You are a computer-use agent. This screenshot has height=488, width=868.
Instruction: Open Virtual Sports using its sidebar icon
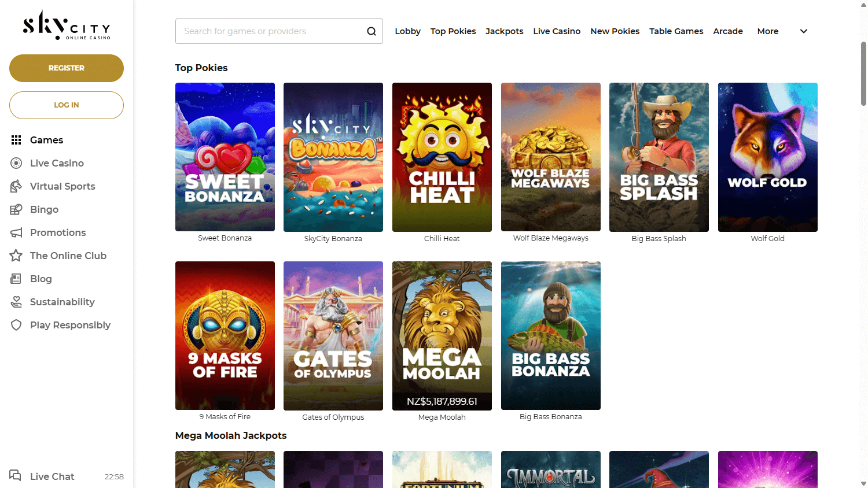tap(16, 186)
